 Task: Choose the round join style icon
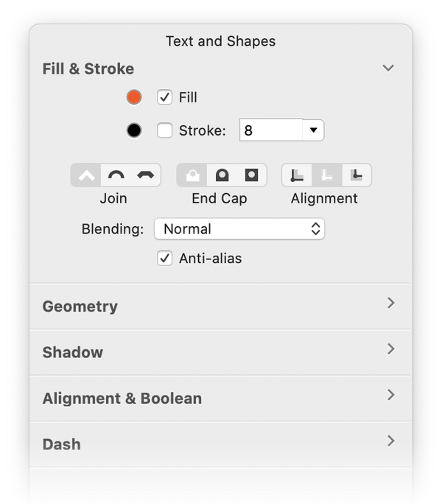click(116, 175)
